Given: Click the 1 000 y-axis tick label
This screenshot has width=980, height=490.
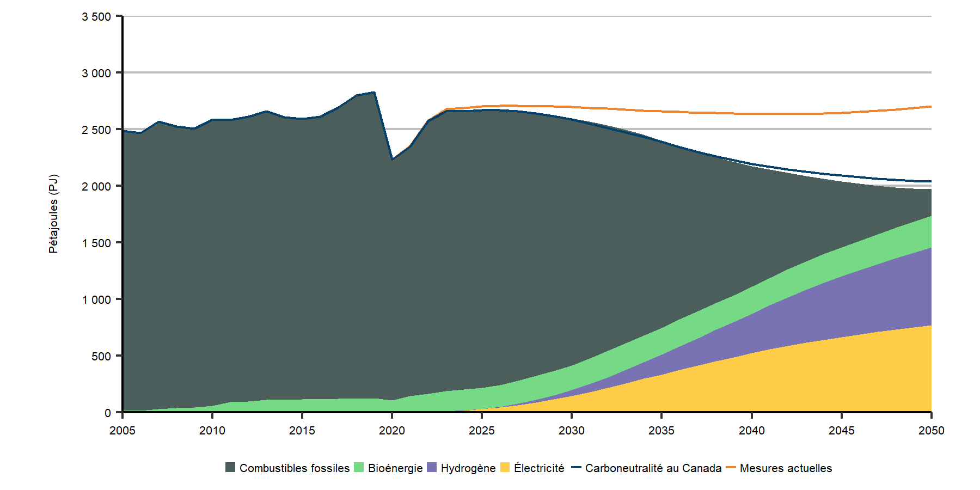Looking at the screenshot, I should [96, 299].
